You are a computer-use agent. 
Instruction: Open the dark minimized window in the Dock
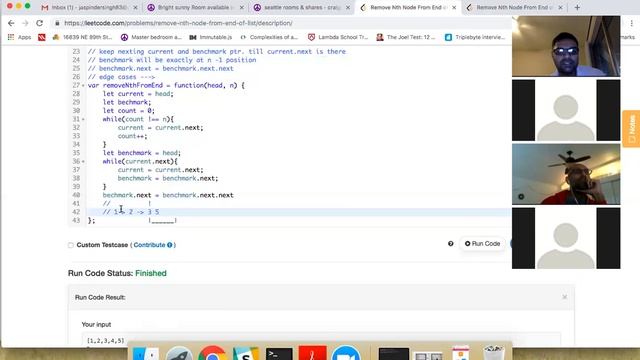tap(393, 353)
